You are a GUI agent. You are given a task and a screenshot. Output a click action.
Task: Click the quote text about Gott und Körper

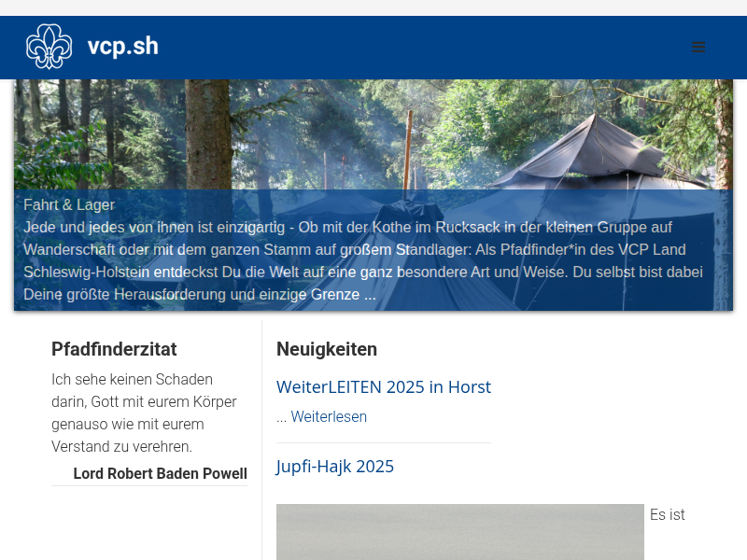point(144,413)
